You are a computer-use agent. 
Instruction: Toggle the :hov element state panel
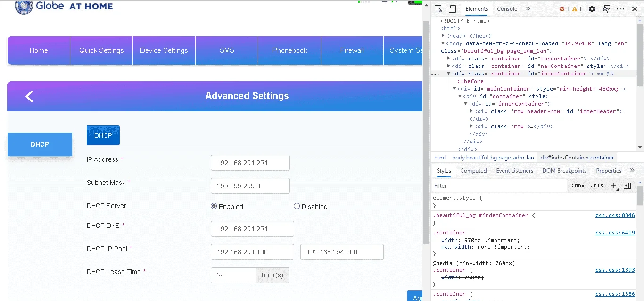[x=578, y=185]
